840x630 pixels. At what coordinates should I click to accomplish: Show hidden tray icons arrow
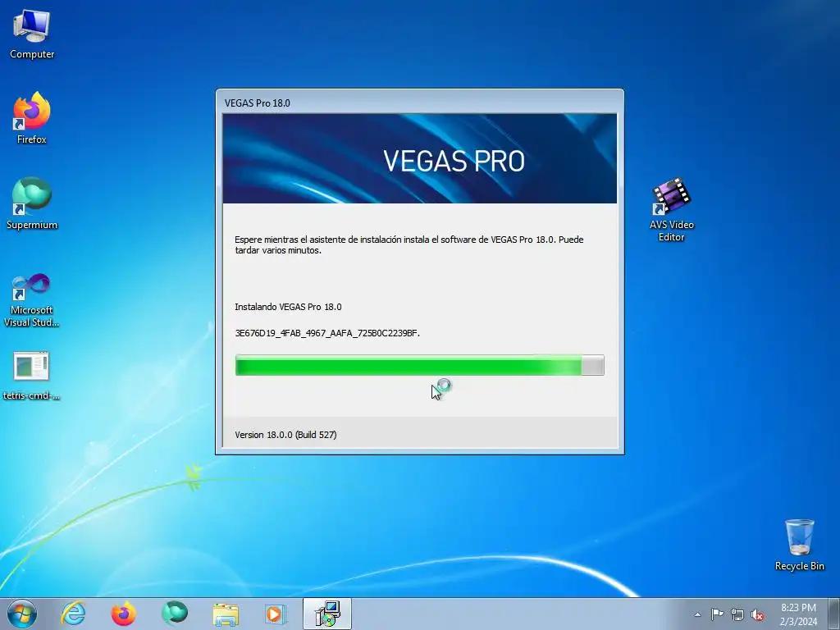(x=697, y=614)
